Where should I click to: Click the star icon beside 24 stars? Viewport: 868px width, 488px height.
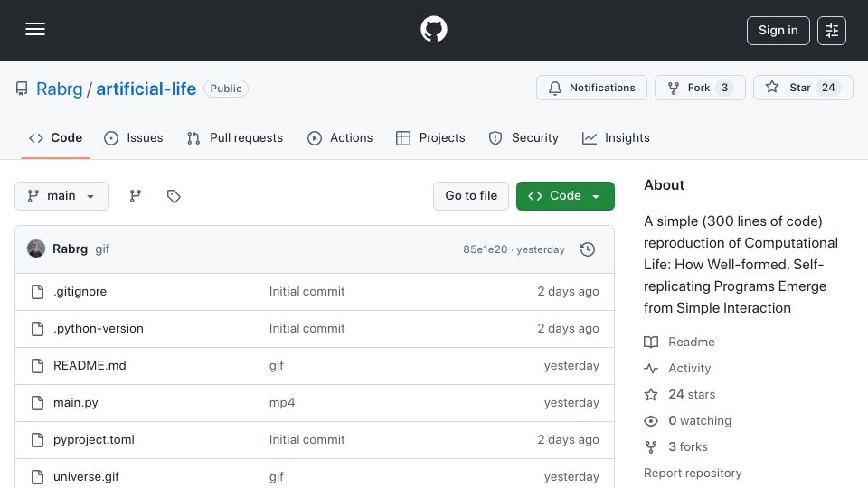(x=651, y=395)
